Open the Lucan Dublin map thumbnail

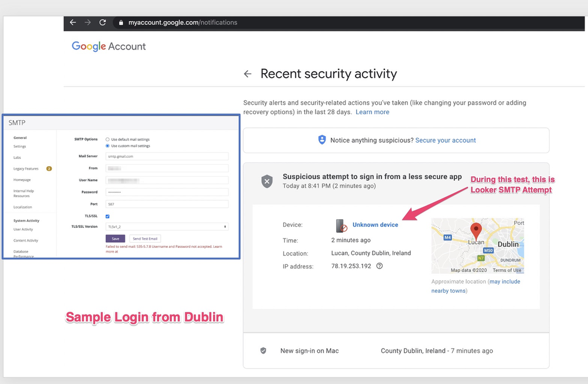(x=477, y=246)
